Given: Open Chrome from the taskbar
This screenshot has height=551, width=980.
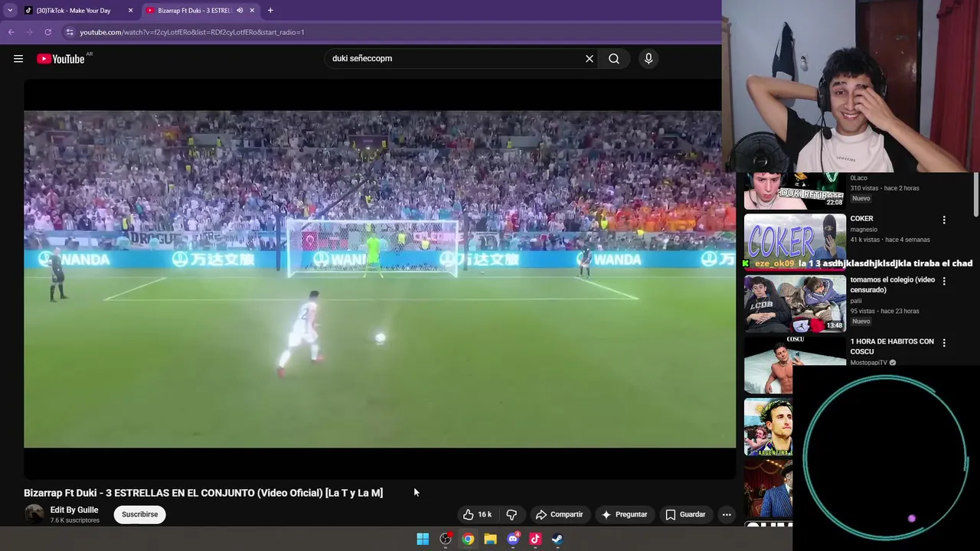Looking at the screenshot, I should [468, 539].
